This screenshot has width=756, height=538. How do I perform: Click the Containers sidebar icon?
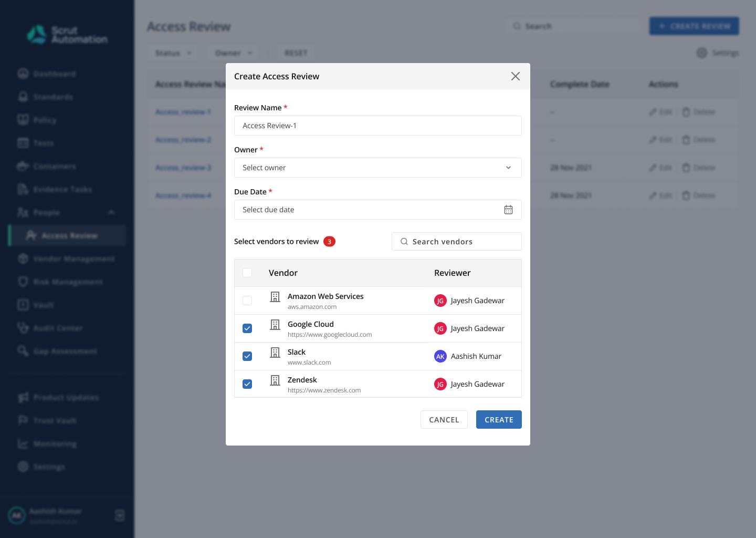coord(23,167)
